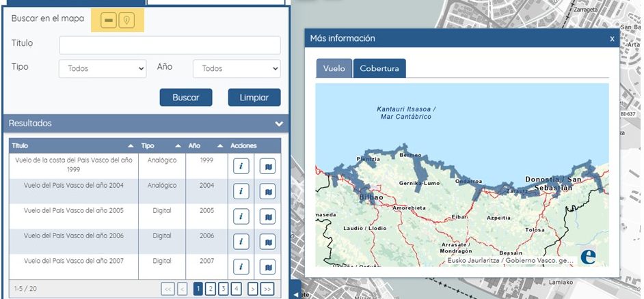The height and width of the screenshot is (299, 644).
Task: Open info for Vuelo 2007
Action: point(241,266)
